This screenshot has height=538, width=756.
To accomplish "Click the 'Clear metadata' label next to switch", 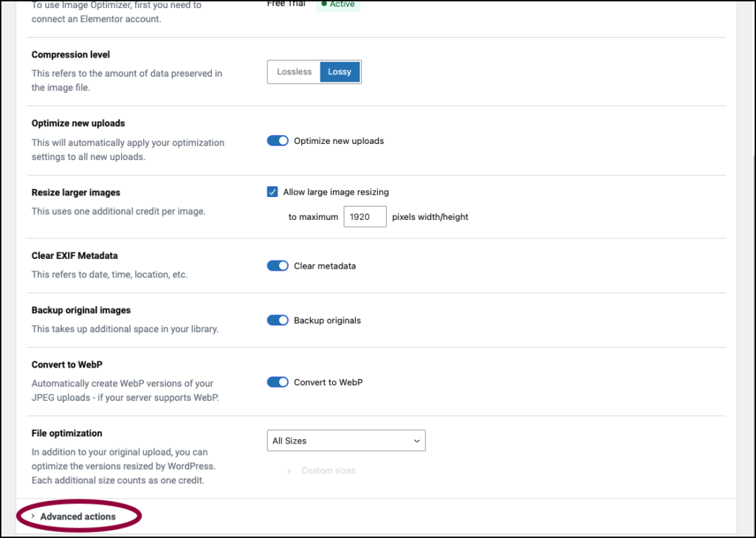I will click(x=324, y=266).
